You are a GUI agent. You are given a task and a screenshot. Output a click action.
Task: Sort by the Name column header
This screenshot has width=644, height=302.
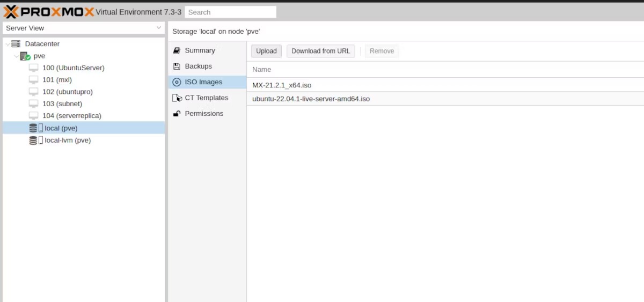445,69
